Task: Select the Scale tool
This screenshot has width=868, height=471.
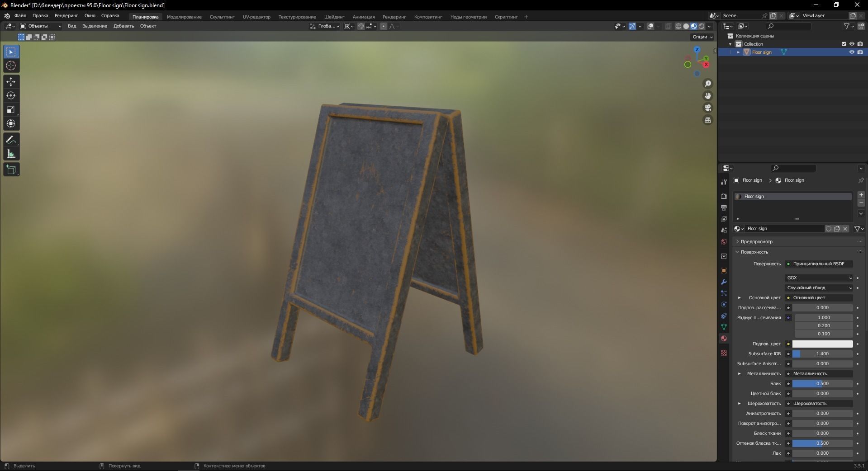Action: (x=11, y=110)
